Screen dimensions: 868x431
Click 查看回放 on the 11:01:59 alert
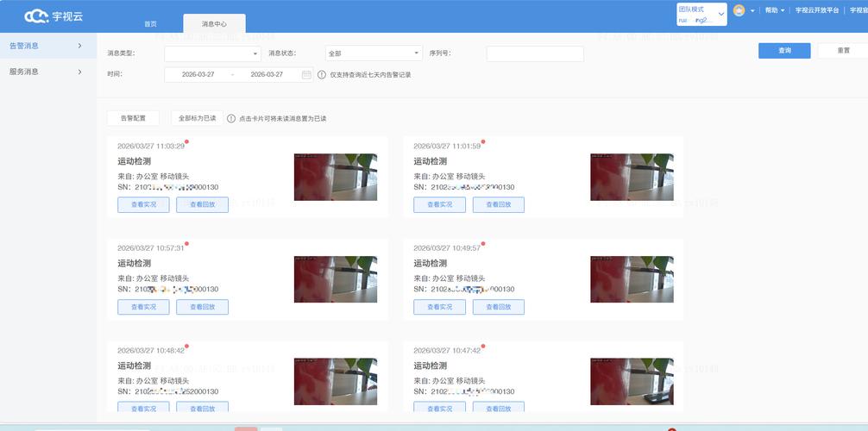click(x=498, y=204)
